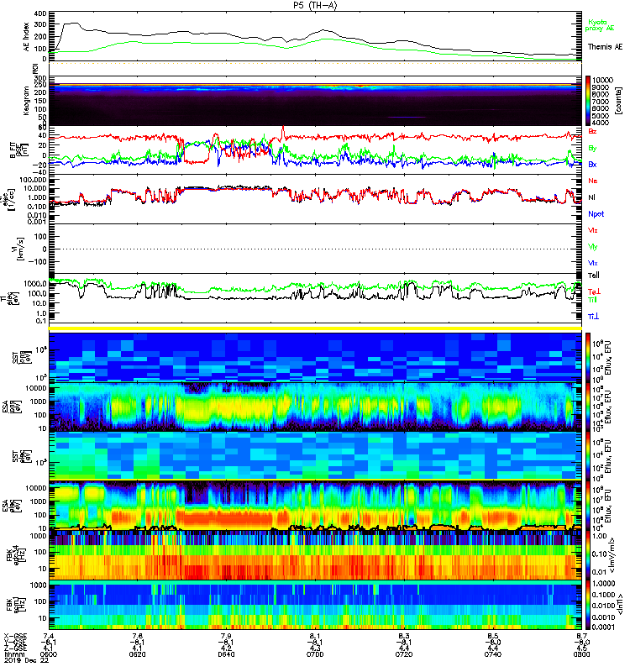This screenshot has height=672, width=630.
Task: Click the 400 tick on the AE Index axis
Action: click(x=40, y=13)
